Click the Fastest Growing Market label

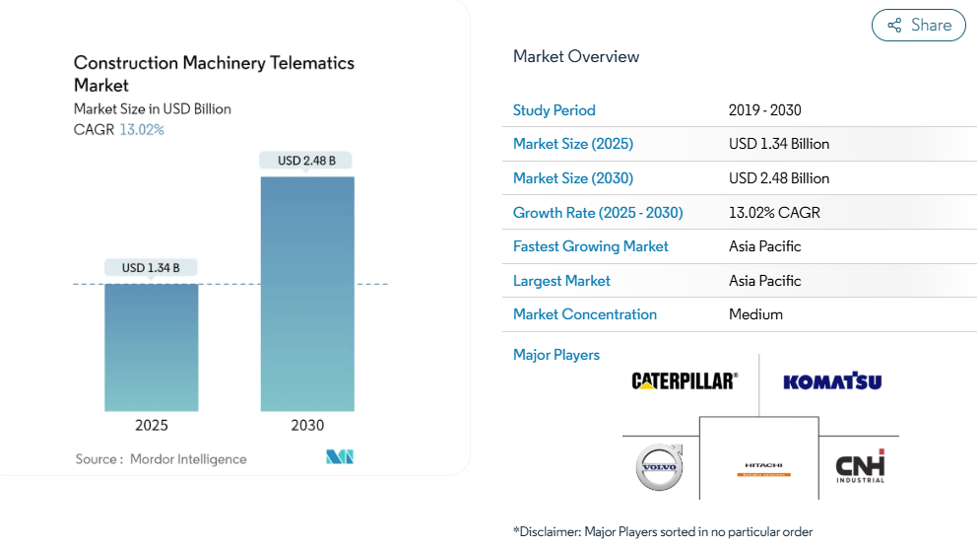click(590, 246)
